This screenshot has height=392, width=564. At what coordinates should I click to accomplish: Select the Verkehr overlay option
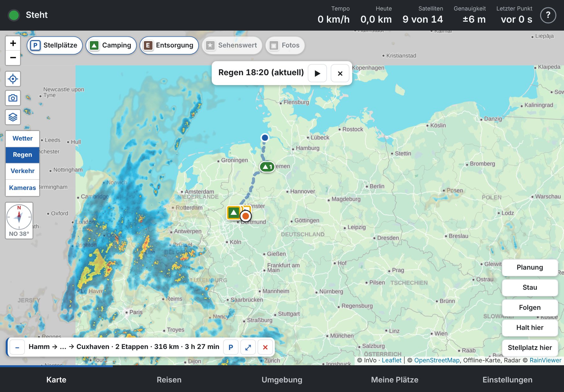coord(23,171)
